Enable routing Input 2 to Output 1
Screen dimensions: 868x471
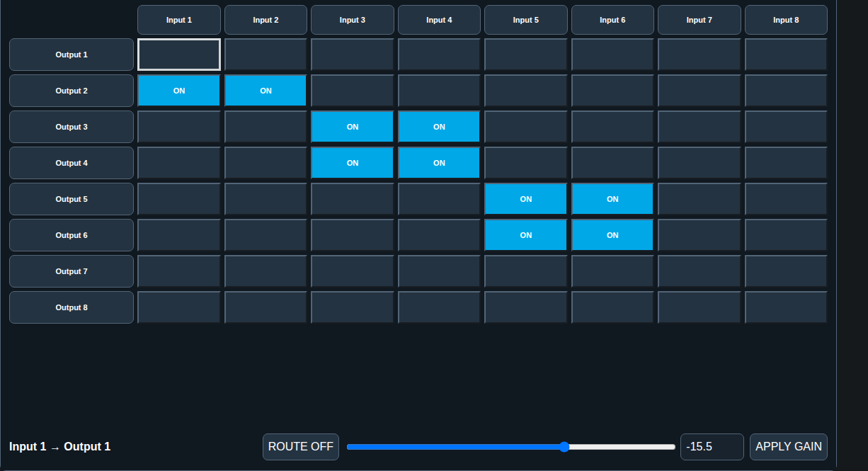coord(265,55)
